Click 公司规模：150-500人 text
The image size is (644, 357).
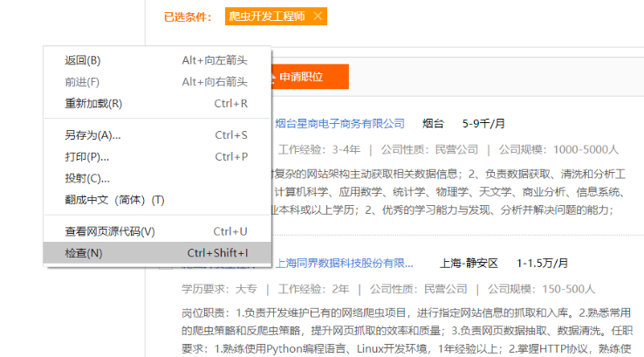click(541, 289)
